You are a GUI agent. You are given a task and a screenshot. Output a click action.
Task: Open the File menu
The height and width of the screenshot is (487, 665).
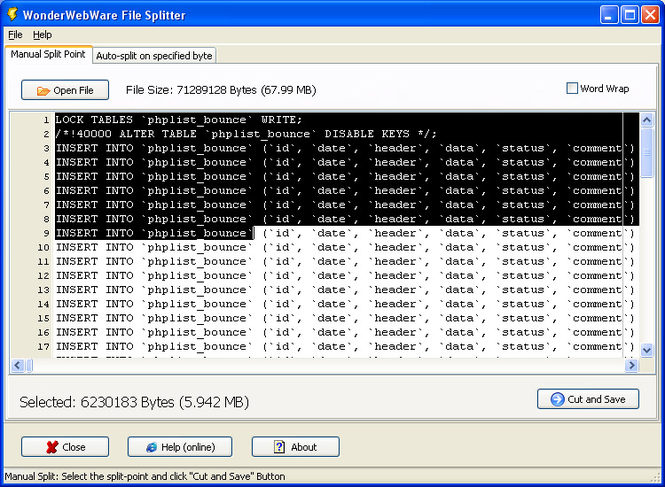click(x=15, y=35)
